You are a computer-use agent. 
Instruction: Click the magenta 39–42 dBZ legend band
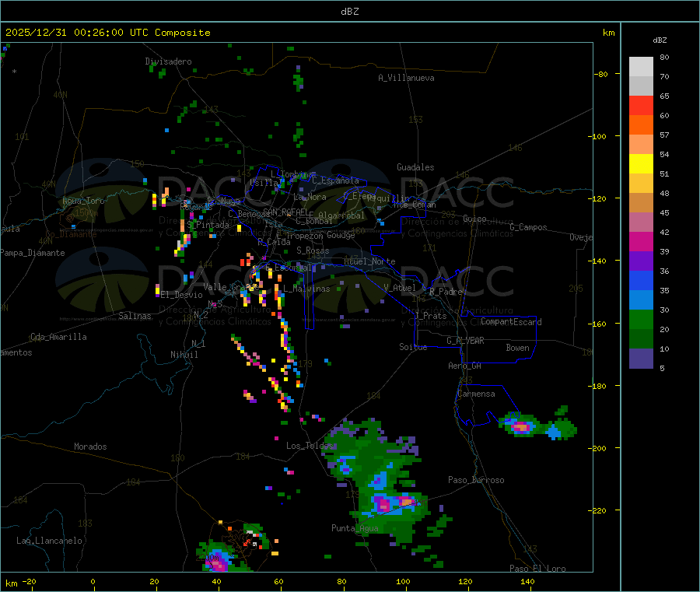click(x=641, y=241)
